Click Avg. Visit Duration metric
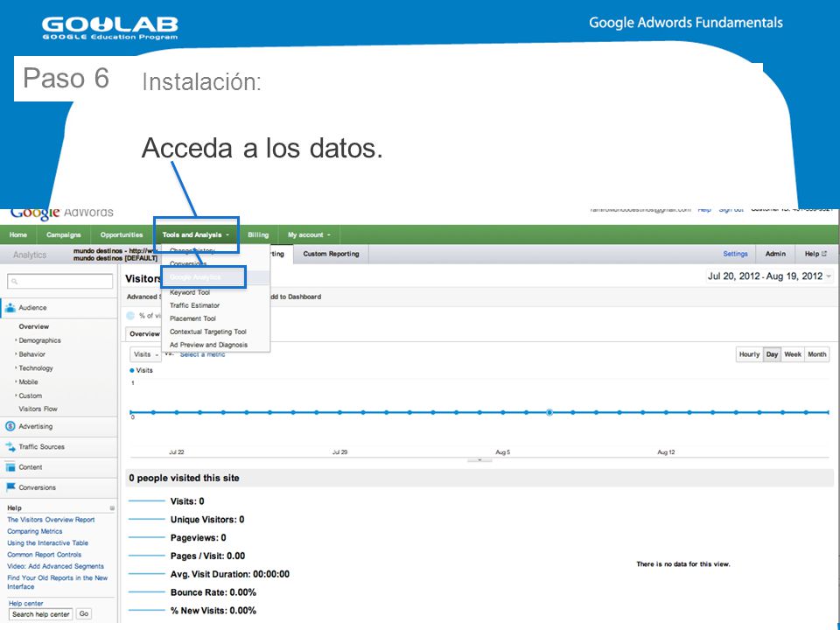 [x=230, y=574]
